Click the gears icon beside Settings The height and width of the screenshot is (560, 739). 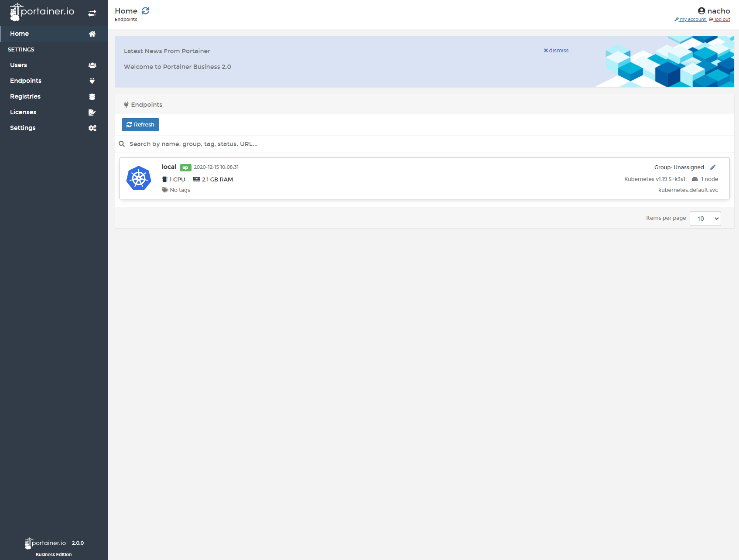pos(92,128)
